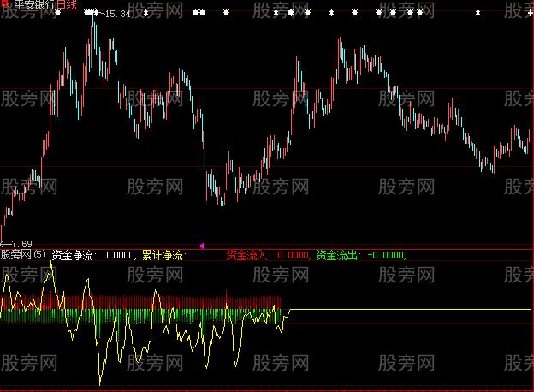Open 股旁网(5) indicator parameters
Viewport: 534px width, 392px height.
24,254
